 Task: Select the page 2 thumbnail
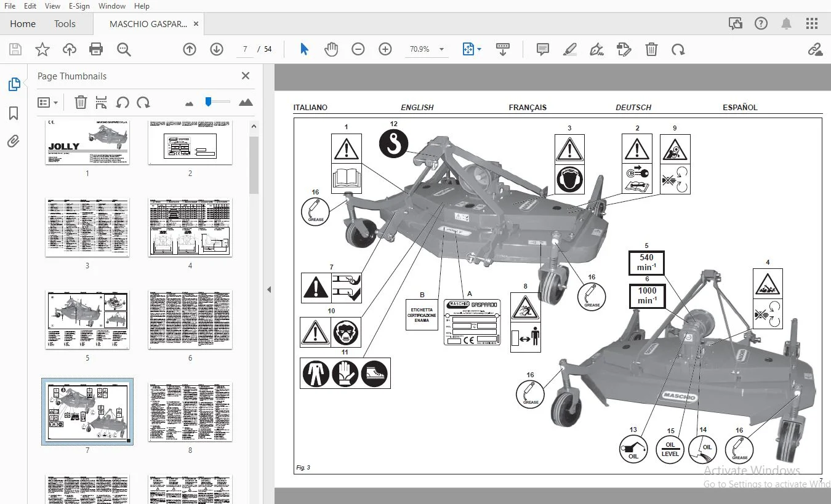190,142
